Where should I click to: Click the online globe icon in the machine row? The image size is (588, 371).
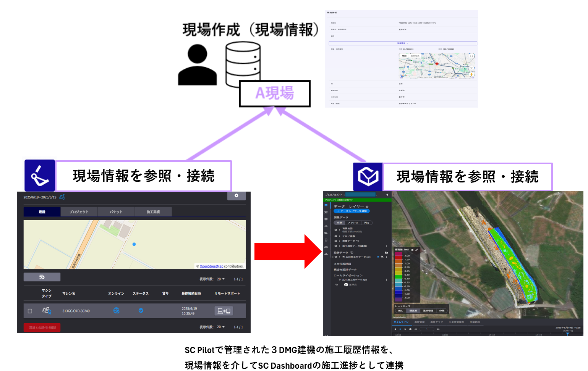coord(116,311)
